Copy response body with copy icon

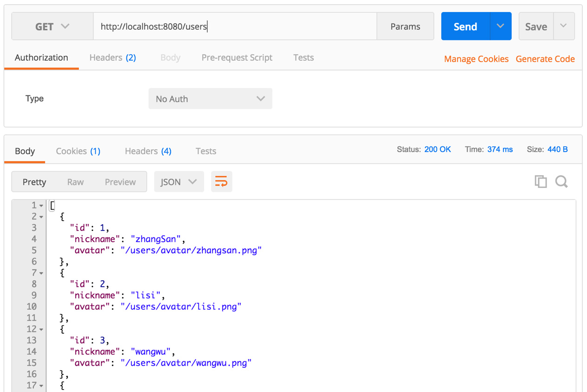[x=541, y=181]
